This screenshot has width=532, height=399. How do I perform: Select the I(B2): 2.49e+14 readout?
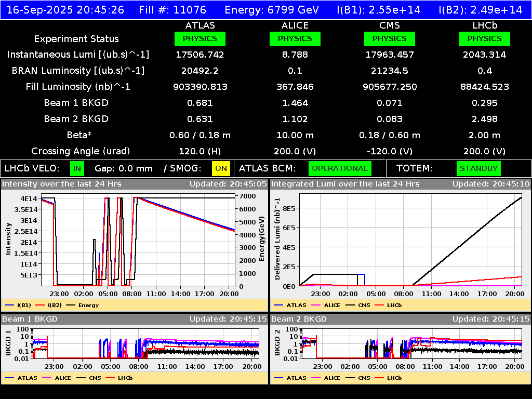coord(481,9)
